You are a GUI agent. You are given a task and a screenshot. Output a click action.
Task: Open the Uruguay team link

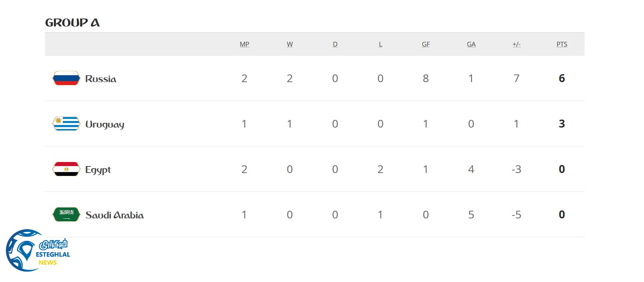104,124
